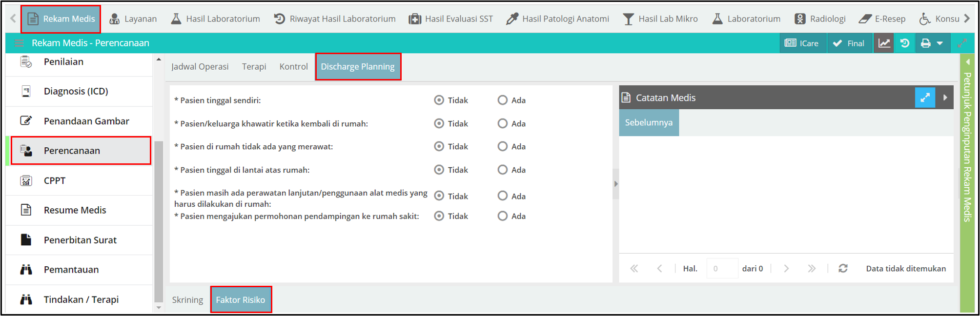Screen dimensions: 980x316
Task: Open the E-Resep tab
Action: (x=882, y=19)
